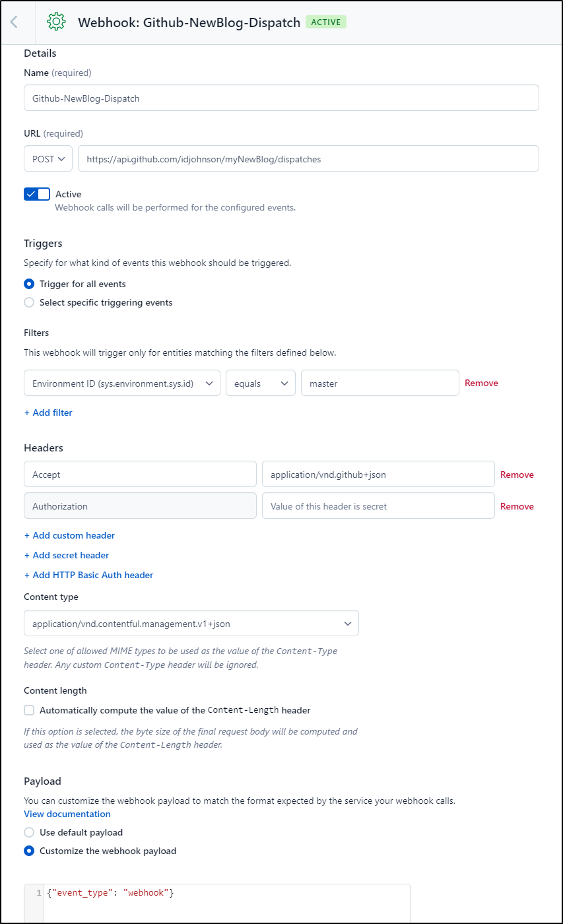Open the Environment ID filter dropdown
Viewport: 563px width, 924px height.
coord(122,383)
